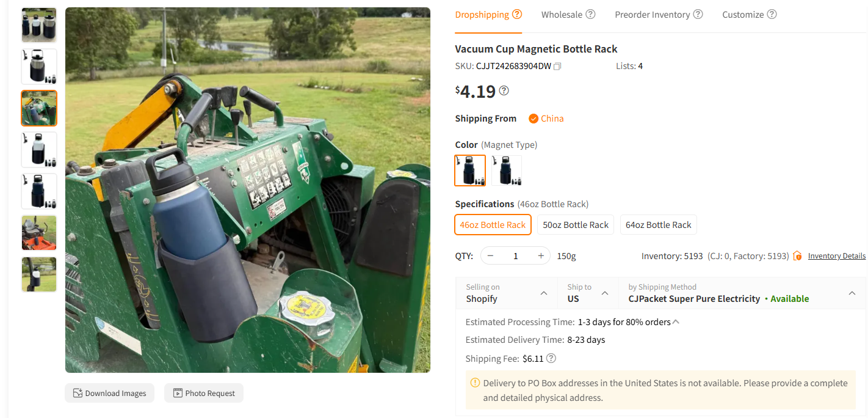Expand the Selling on Shopify dropdown
Image resolution: width=868 pixels, height=418 pixels.
pos(544,293)
